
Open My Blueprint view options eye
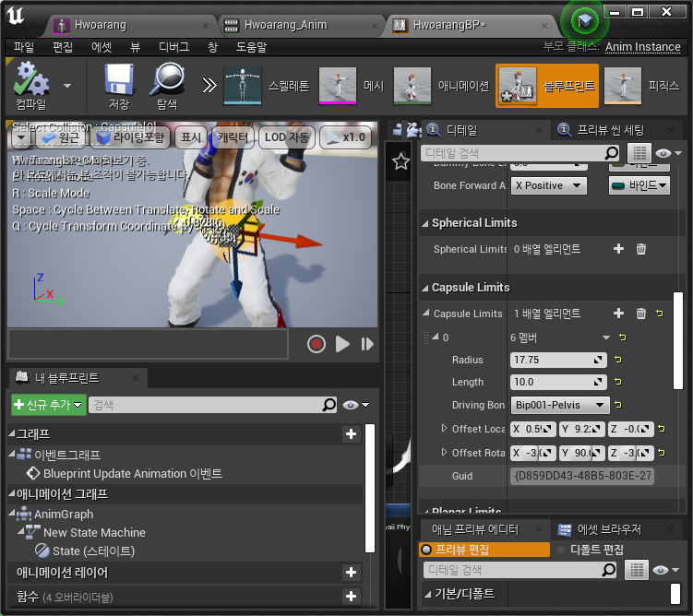click(355, 405)
